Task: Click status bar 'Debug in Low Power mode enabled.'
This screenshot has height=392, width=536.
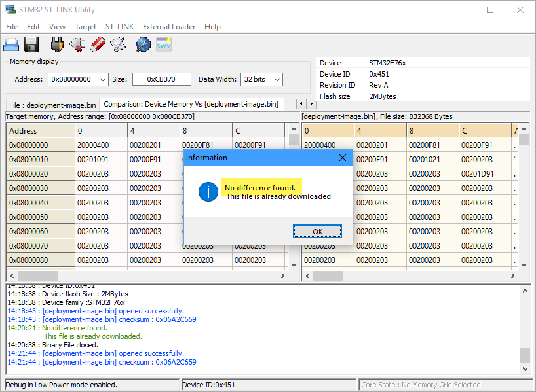Action: pos(62,385)
